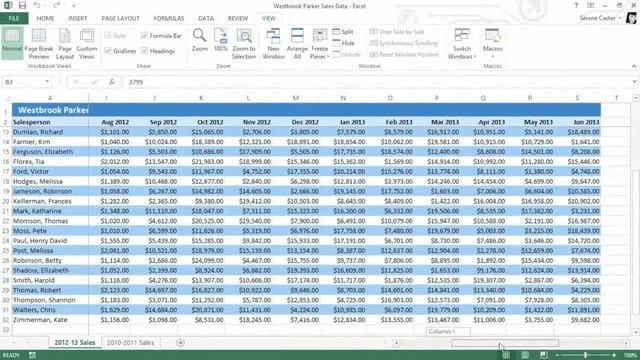Open the Zoom dialog magnifier
640x360 pixels.
[x=200, y=40]
